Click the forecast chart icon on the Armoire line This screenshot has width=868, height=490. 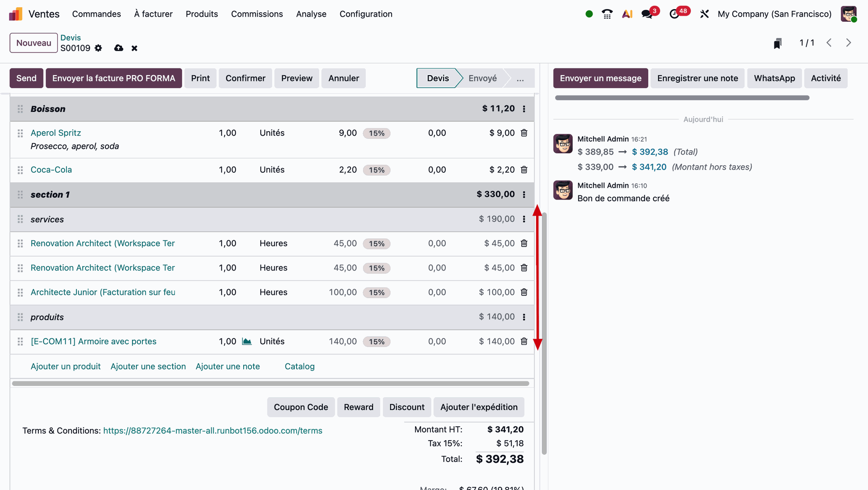click(x=247, y=342)
